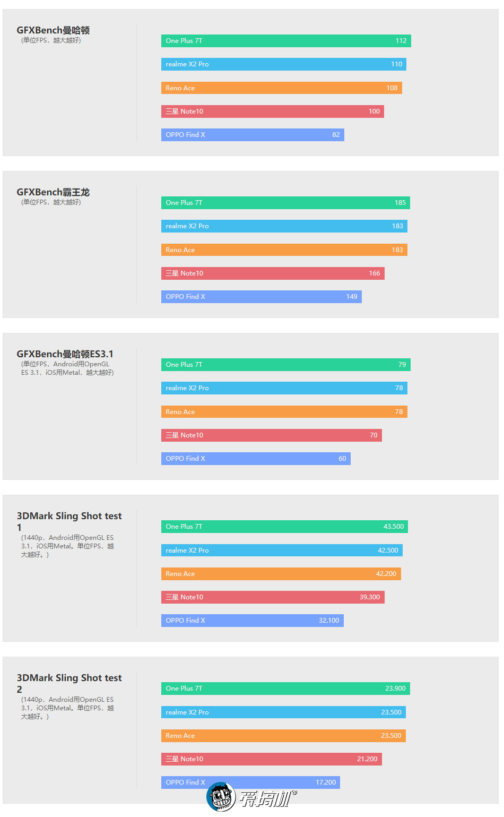Click the One Plus 7T bar in GFXBench曼哈顿

[x=286, y=41]
